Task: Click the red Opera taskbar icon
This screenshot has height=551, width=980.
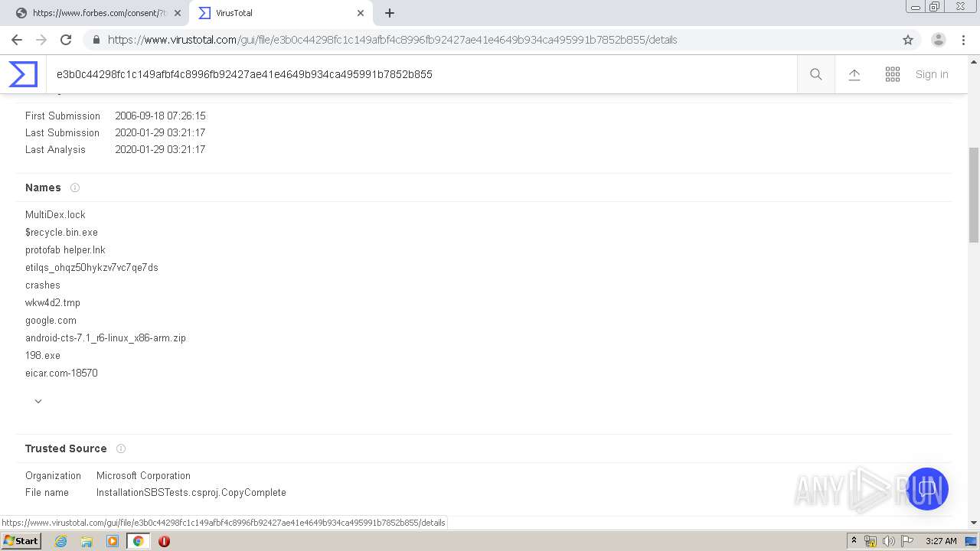Action: pyautogui.click(x=164, y=541)
